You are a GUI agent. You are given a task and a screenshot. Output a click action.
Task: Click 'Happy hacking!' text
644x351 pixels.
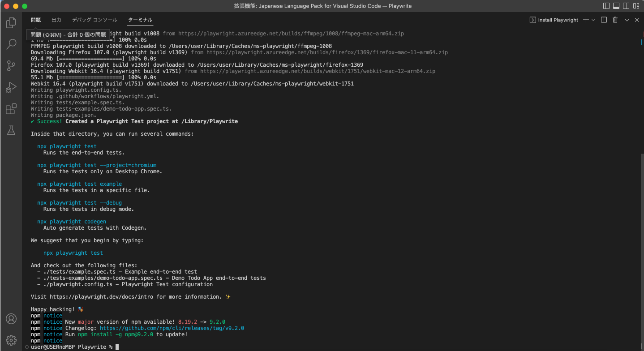coord(52,309)
